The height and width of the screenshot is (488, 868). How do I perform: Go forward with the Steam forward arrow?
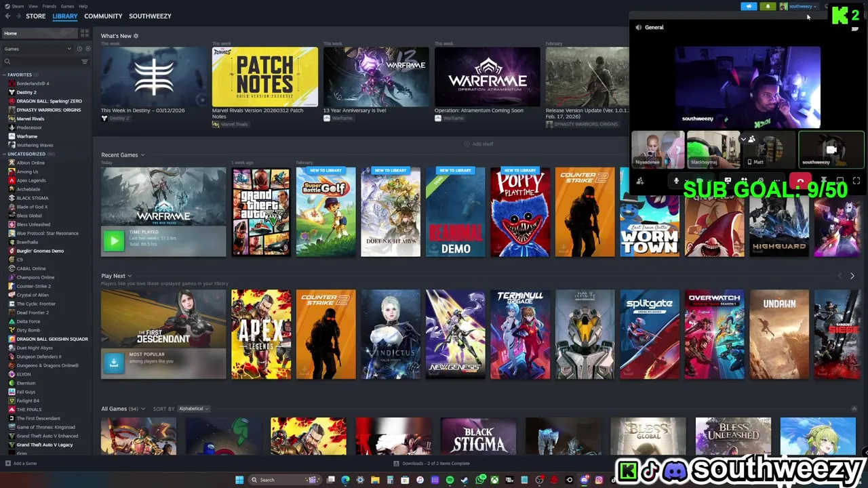[17, 16]
